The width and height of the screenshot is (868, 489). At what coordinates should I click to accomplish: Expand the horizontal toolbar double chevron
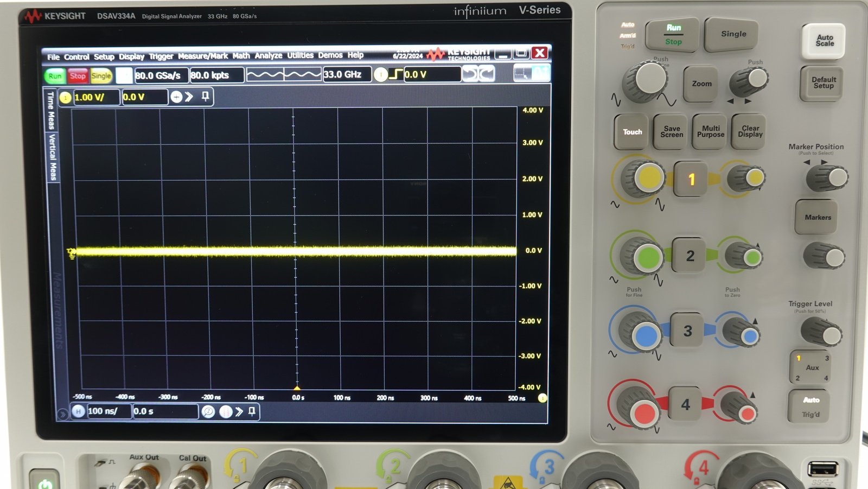click(239, 412)
